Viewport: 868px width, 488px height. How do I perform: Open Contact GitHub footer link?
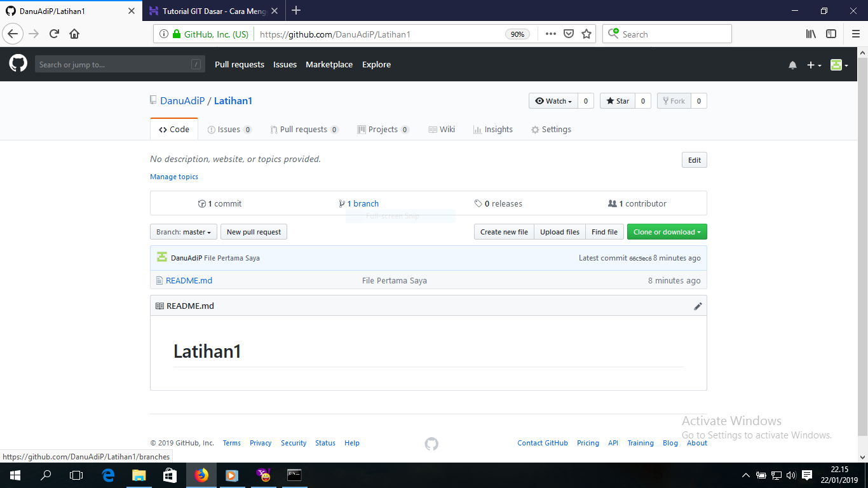coord(543,443)
